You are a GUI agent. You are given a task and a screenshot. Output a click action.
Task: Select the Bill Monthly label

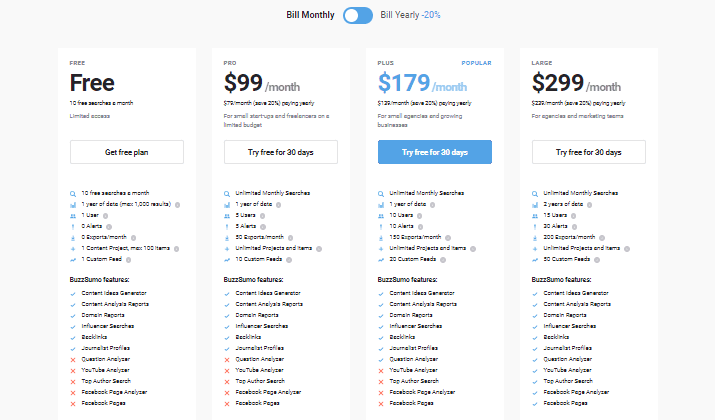pos(310,15)
